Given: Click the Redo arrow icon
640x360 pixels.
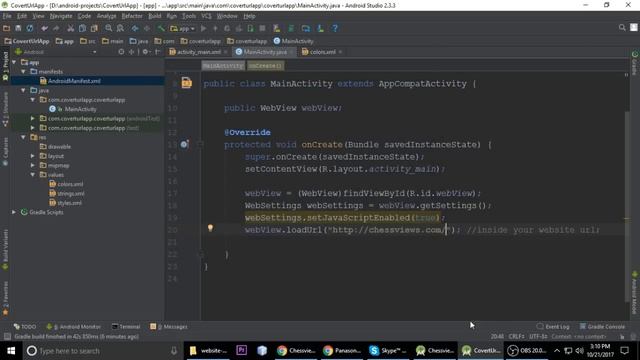Looking at the screenshot, I should (x=56, y=28).
